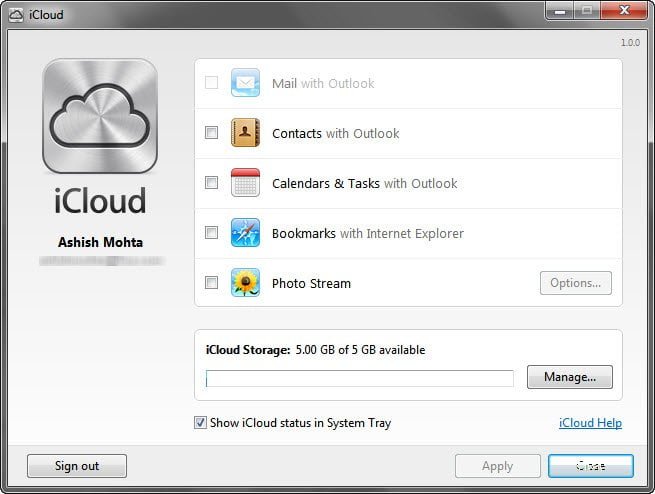
Task: Click the blurred email address under the name
Action: pyautogui.click(x=102, y=261)
